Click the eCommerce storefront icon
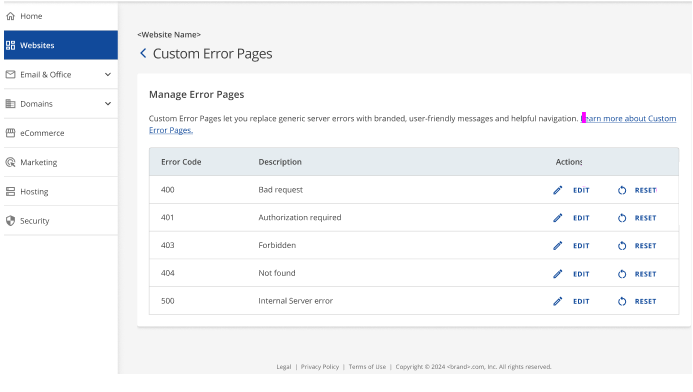This screenshot has width=693, height=392. coord(11,133)
